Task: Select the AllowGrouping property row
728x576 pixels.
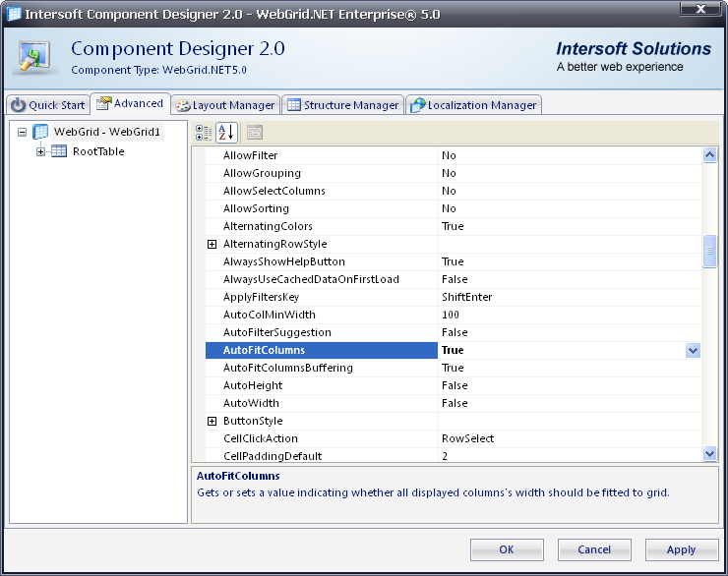Action: coord(454,173)
